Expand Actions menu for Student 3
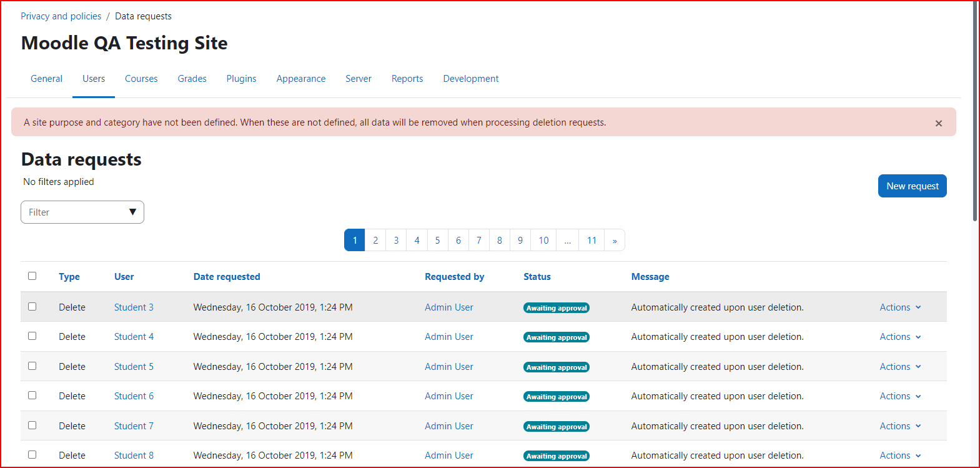This screenshot has width=980, height=468. tap(900, 307)
